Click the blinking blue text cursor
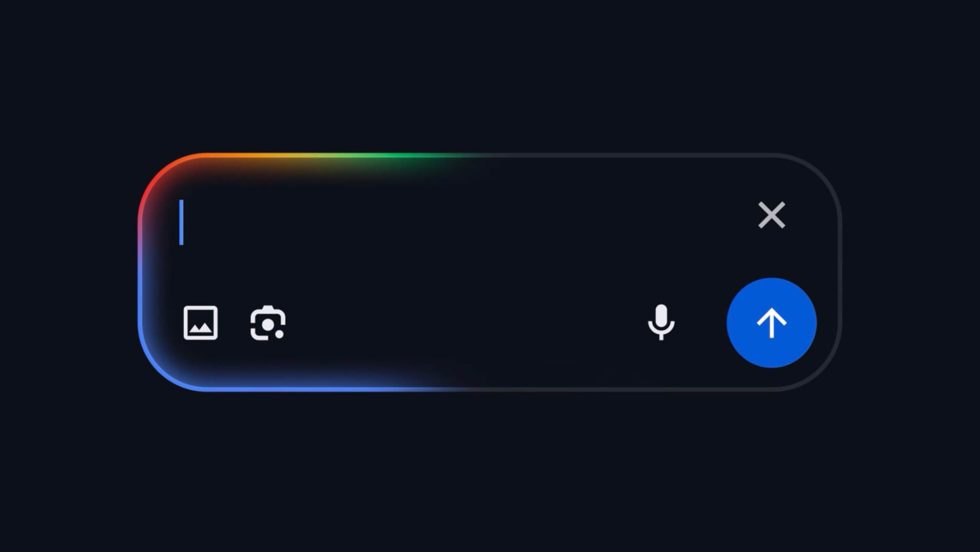This screenshot has height=552, width=980. click(x=181, y=222)
